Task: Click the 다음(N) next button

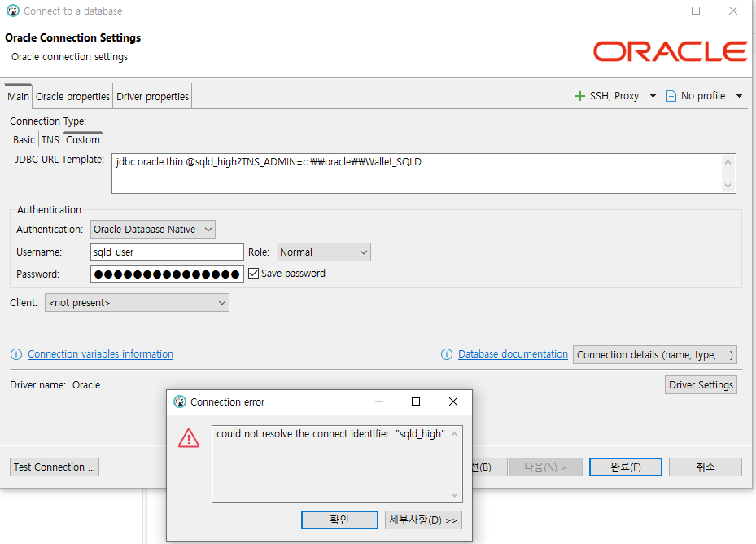Action: (x=546, y=467)
